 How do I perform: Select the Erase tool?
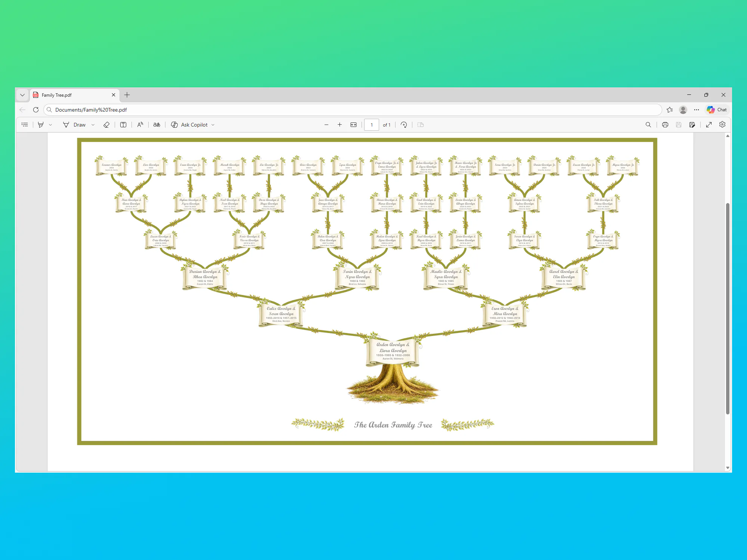pos(106,125)
